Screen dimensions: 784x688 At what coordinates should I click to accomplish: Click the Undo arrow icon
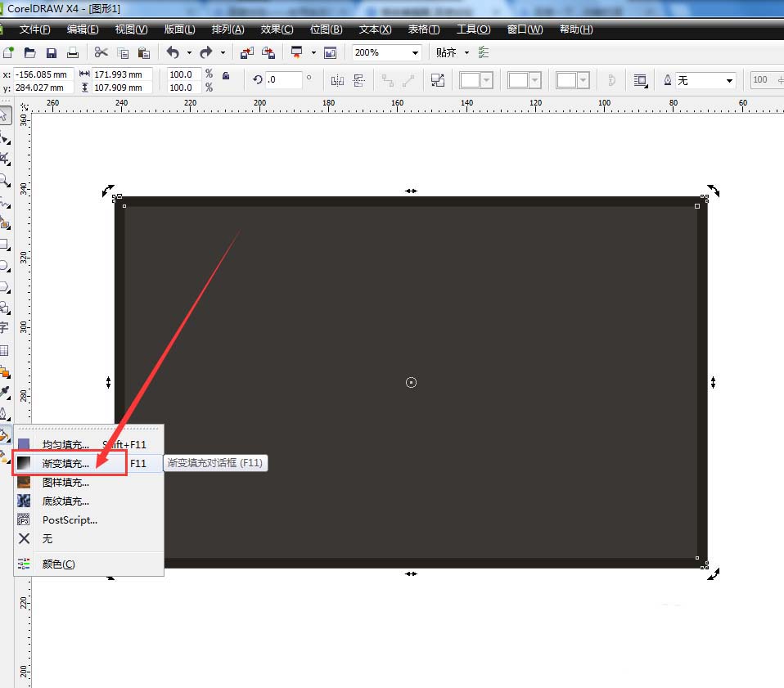[173, 53]
